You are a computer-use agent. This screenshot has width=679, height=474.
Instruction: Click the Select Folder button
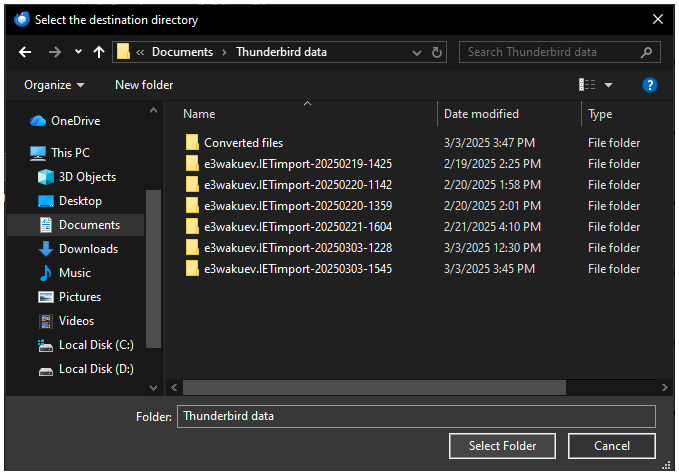502,446
